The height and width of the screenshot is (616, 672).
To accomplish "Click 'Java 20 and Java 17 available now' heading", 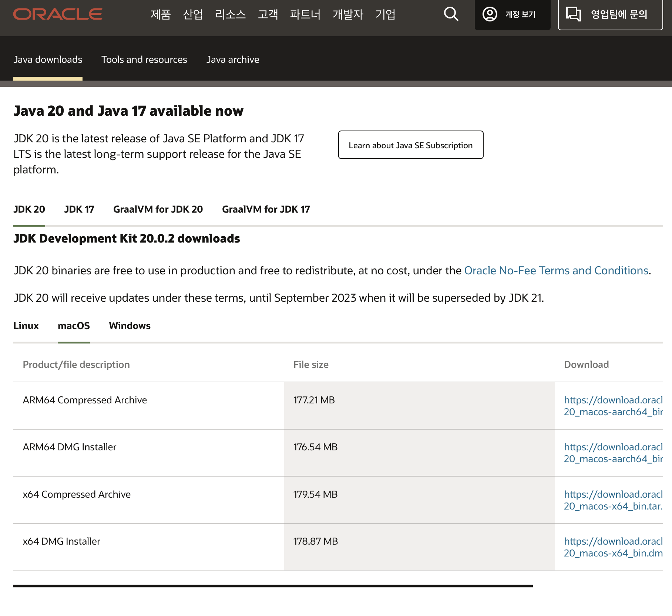I will [x=128, y=111].
